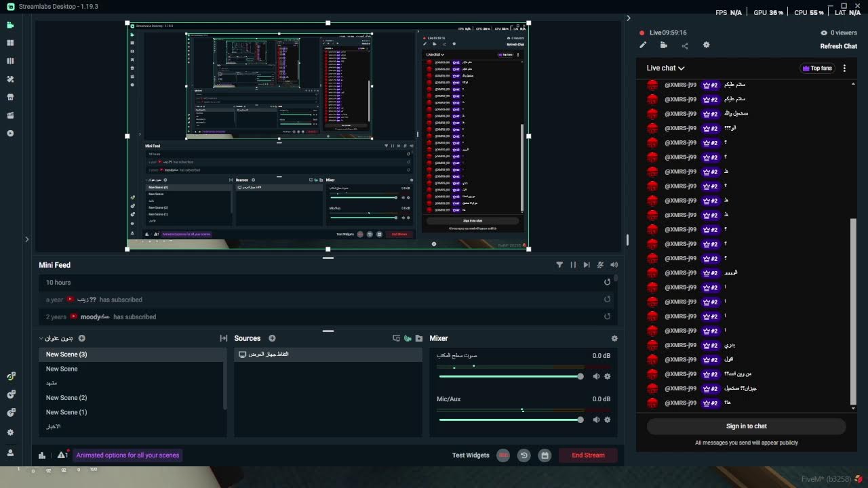Open the performance stats bar-chart icon
The width and height of the screenshot is (868, 488).
42,455
